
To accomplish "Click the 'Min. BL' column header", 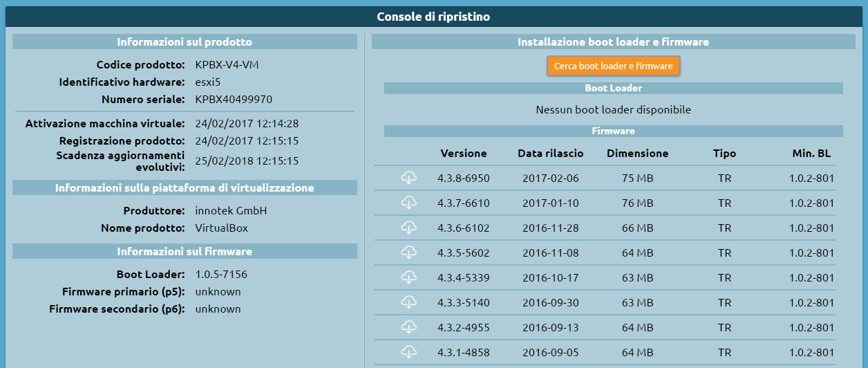I will 813,154.
